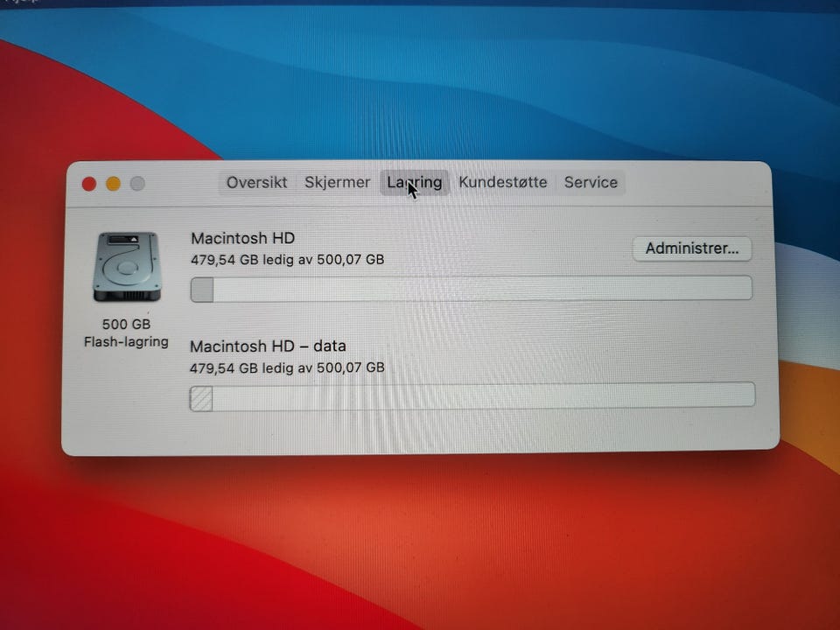Screen dimensions: 840x630
Task: Select the 'Macintosh HD – data' volume name
Action: tap(268, 346)
